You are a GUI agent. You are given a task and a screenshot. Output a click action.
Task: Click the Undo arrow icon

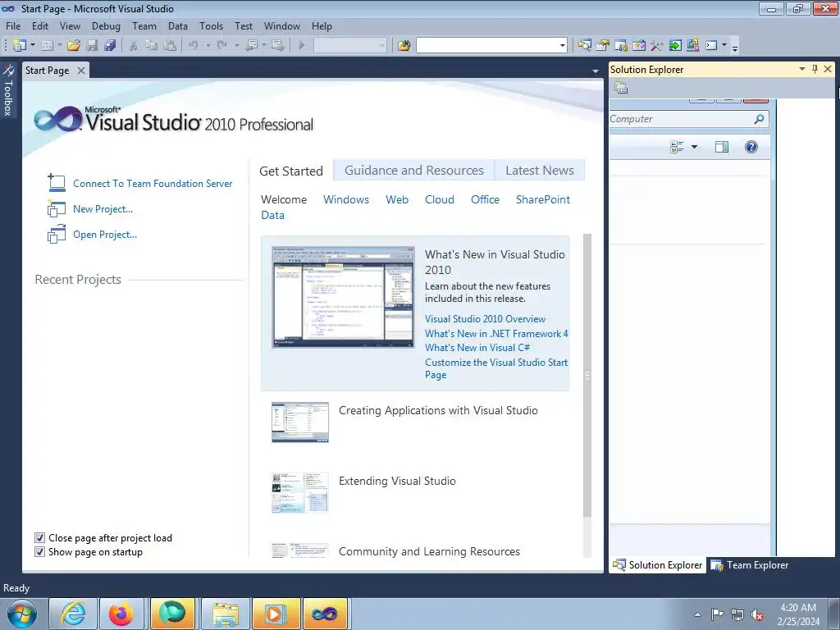(x=194, y=46)
